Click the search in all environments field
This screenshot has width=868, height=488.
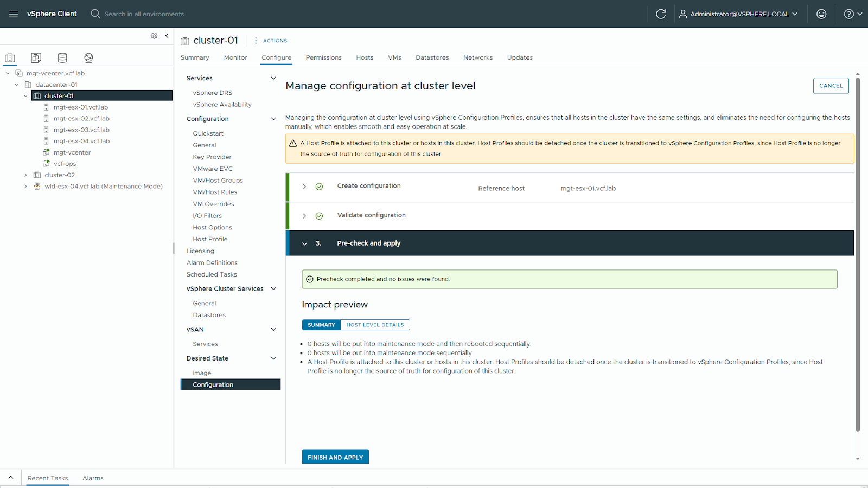click(x=144, y=14)
